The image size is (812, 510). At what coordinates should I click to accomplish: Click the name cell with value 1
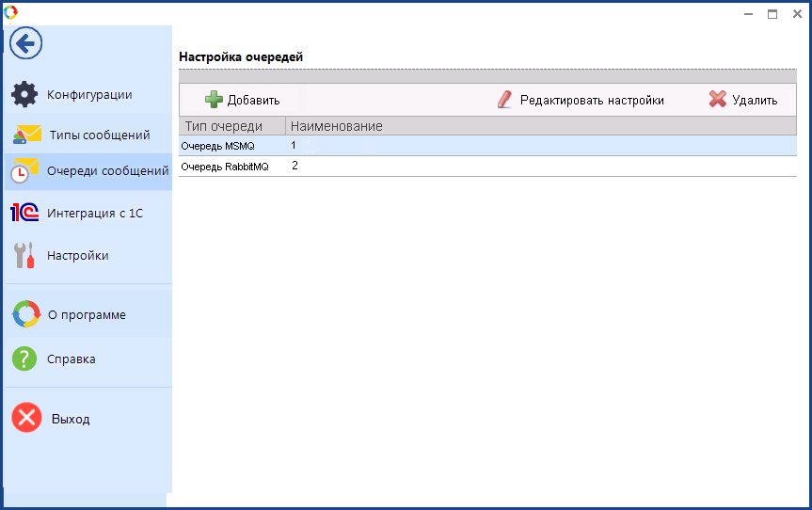[x=294, y=146]
